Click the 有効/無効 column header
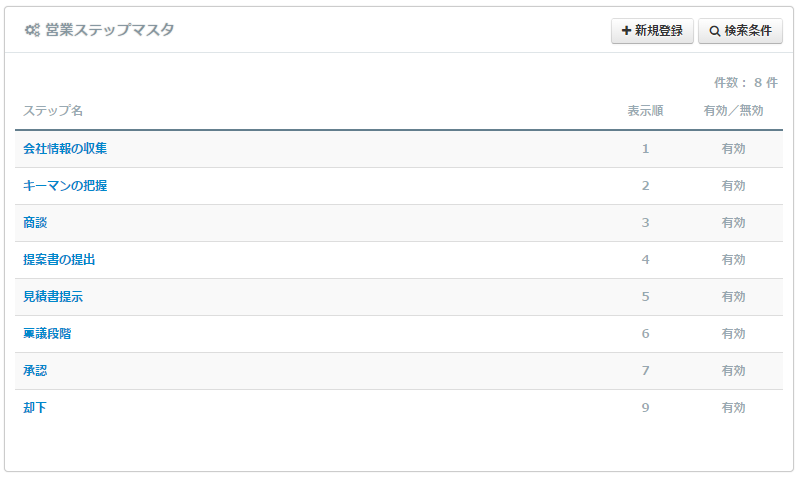 tap(733, 111)
